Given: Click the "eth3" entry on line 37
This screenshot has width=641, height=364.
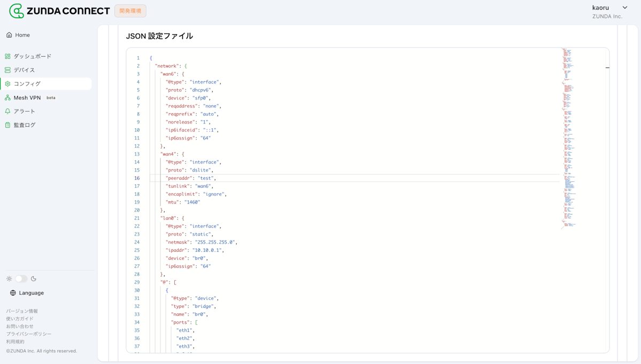Looking at the screenshot, I should (184, 346).
